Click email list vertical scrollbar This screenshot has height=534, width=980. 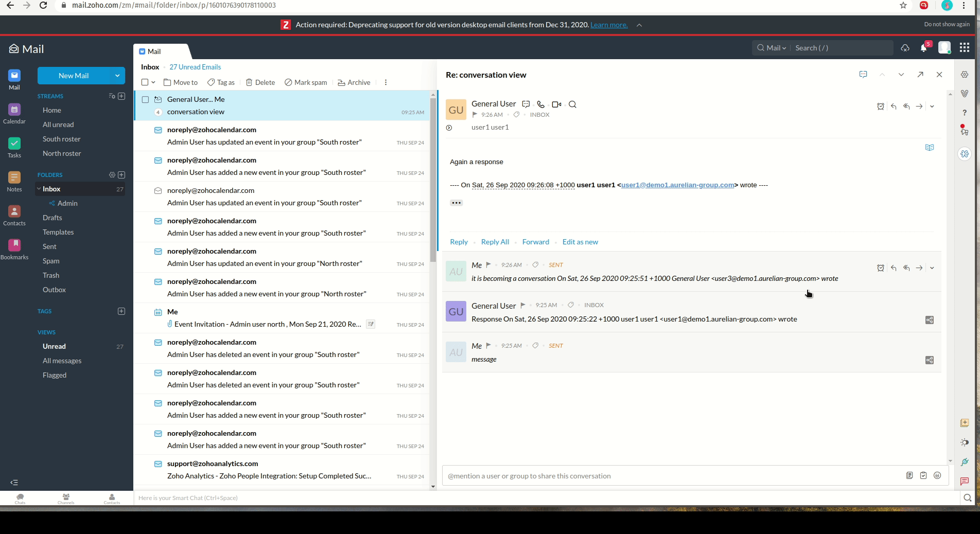(433, 180)
